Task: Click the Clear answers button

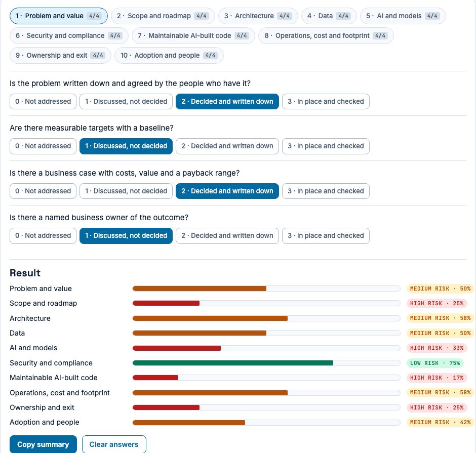Action: point(114,444)
